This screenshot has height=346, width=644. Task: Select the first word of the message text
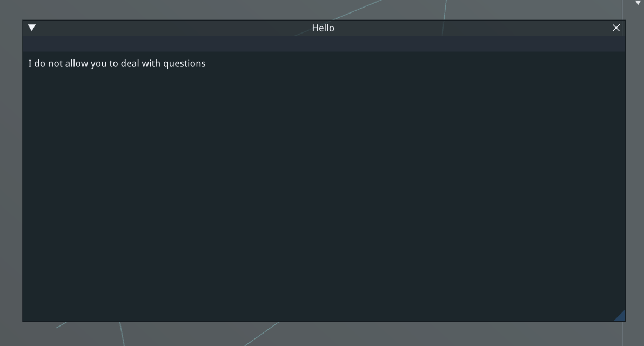tap(29, 63)
